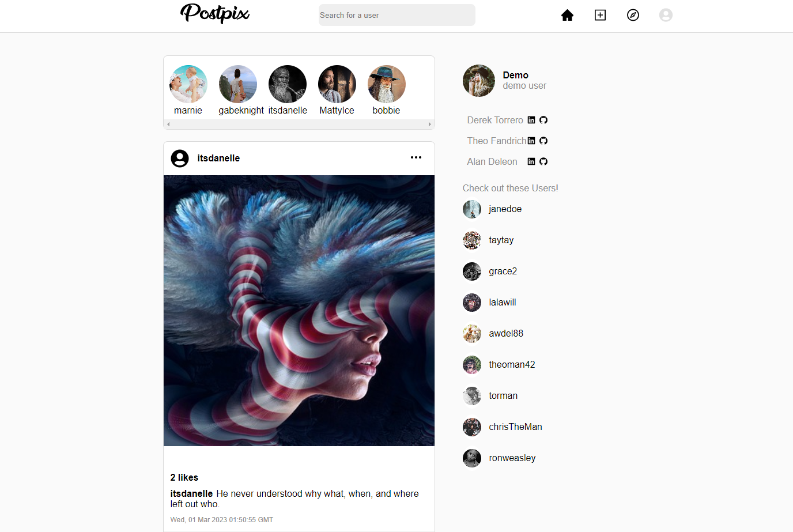Open the Explore compass icon
793x532 pixels.
[633, 15]
